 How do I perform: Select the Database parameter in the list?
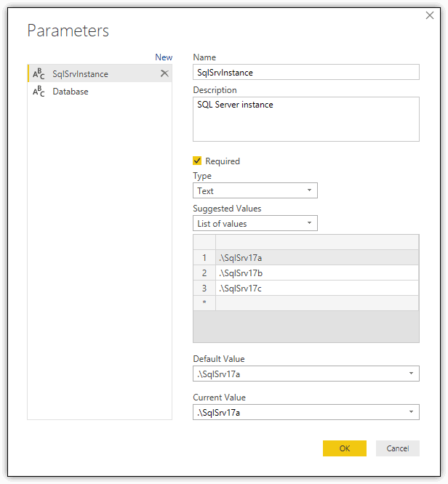click(x=100, y=91)
